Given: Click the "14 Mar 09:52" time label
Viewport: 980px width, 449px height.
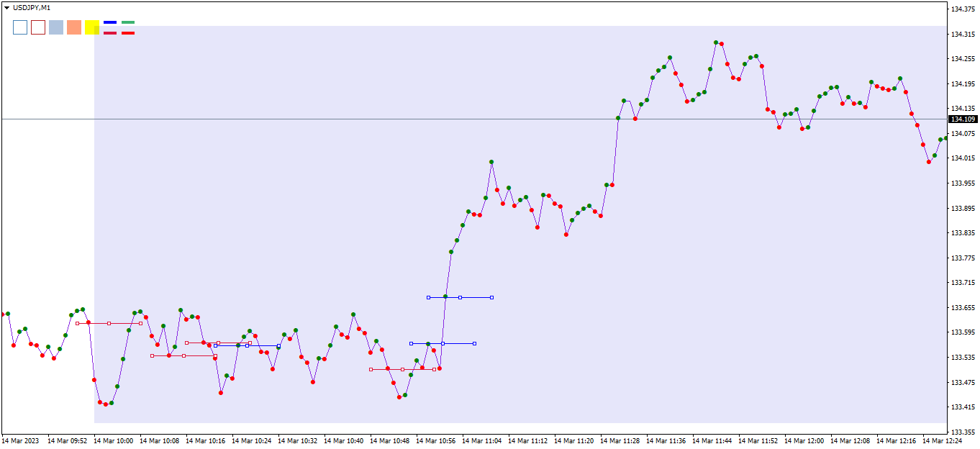Looking at the screenshot, I should click(x=67, y=440).
